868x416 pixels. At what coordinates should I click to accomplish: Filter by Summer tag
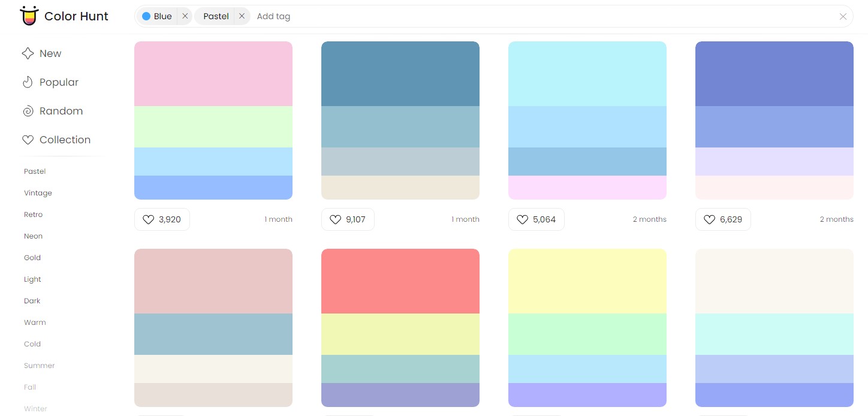point(39,366)
